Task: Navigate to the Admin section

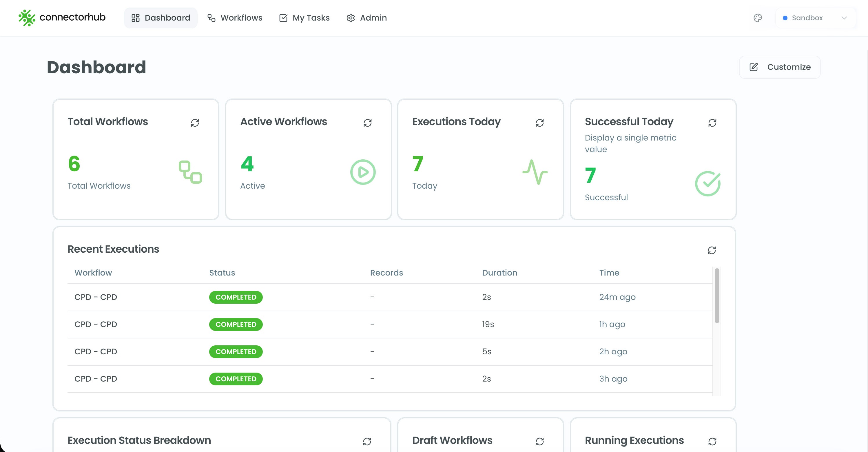Action: [366, 17]
